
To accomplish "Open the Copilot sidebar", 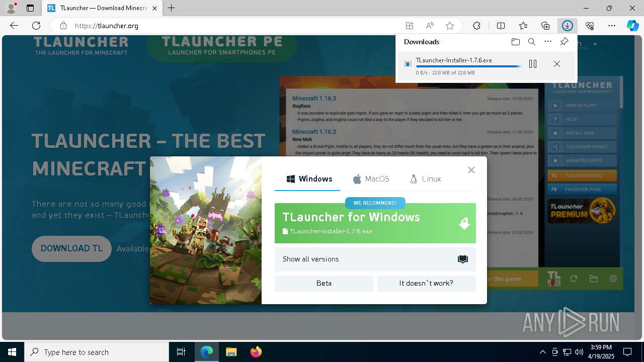I will point(632,26).
